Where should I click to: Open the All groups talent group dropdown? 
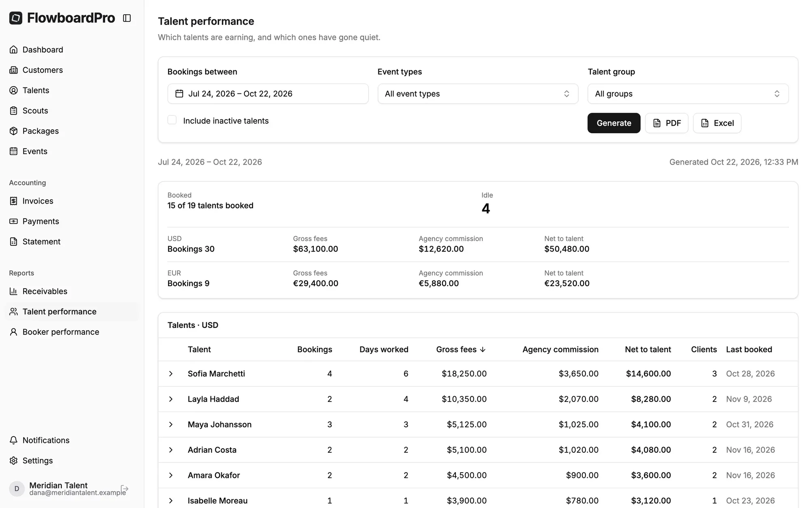pyautogui.click(x=688, y=94)
